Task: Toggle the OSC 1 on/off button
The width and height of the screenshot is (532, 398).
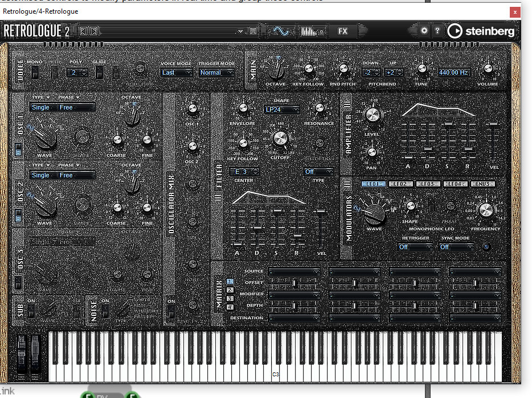Action: coord(18,149)
